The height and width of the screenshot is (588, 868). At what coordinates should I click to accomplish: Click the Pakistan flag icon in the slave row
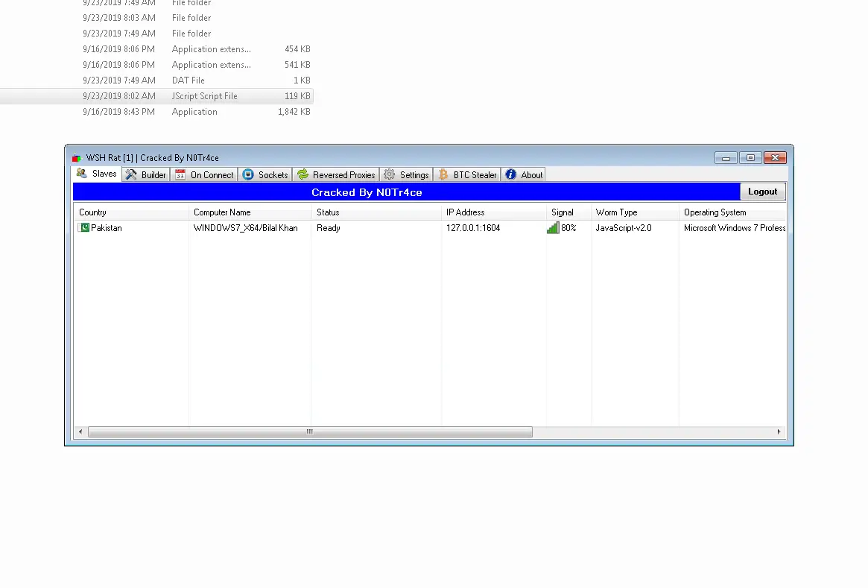(84, 227)
